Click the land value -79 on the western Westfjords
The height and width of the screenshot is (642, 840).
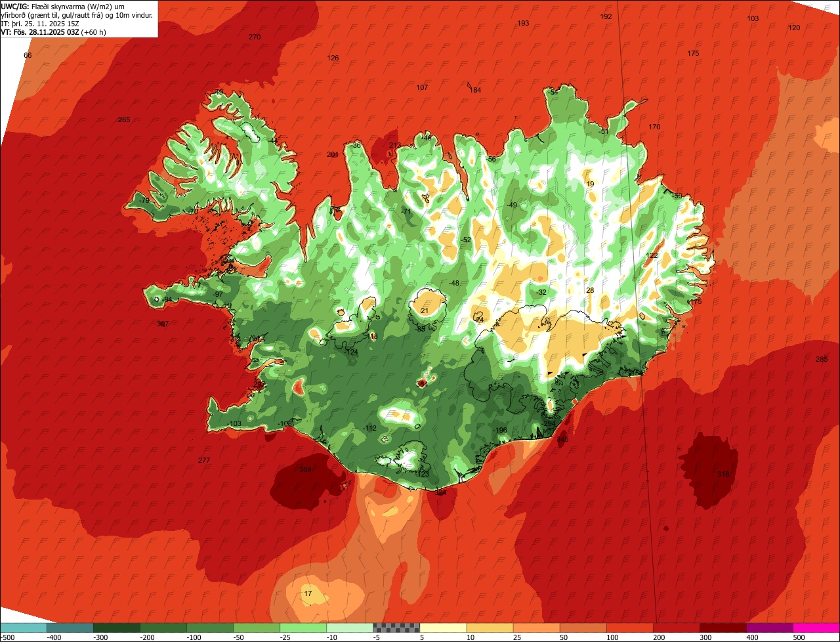[144, 200]
